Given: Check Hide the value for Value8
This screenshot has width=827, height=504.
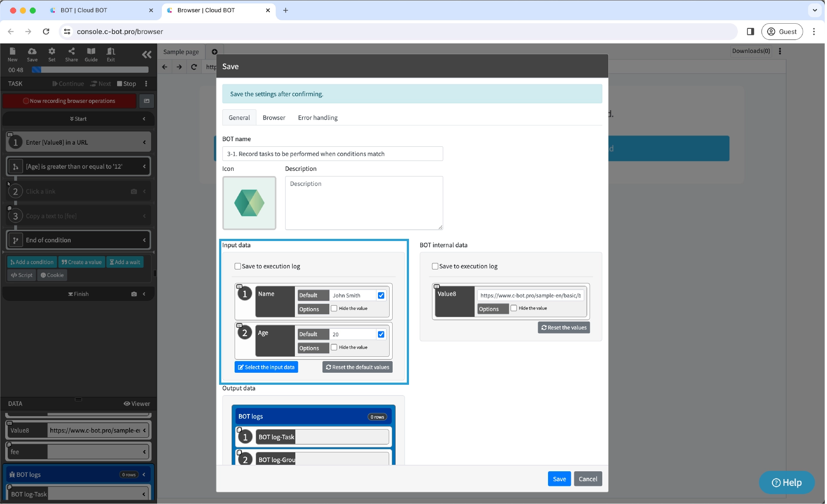Looking at the screenshot, I should (514, 308).
